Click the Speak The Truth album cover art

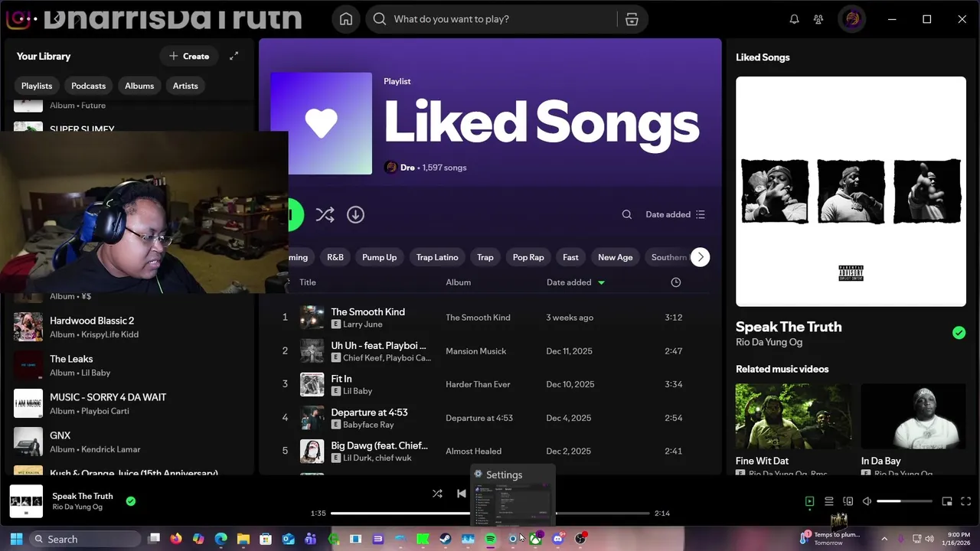pyautogui.click(x=851, y=191)
